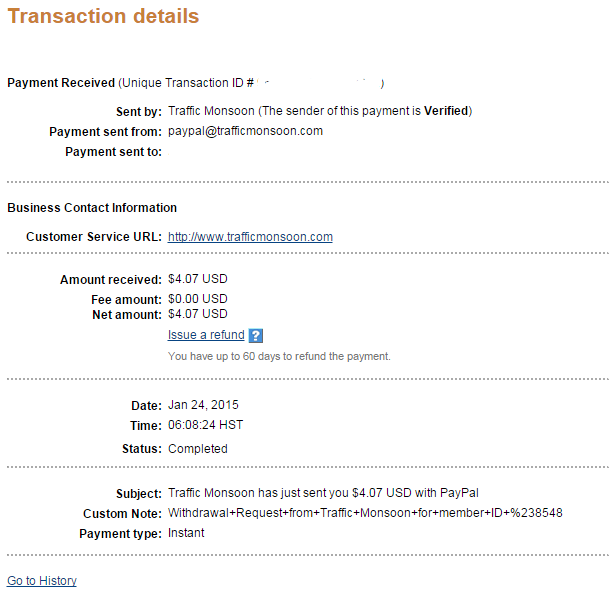This screenshot has width=612, height=600.
Task: Click the Net amount value
Action: click(x=198, y=314)
